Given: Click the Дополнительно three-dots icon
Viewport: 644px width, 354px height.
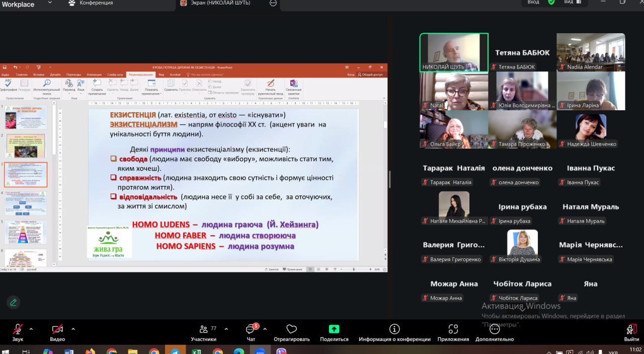Looking at the screenshot, I should [494, 330].
